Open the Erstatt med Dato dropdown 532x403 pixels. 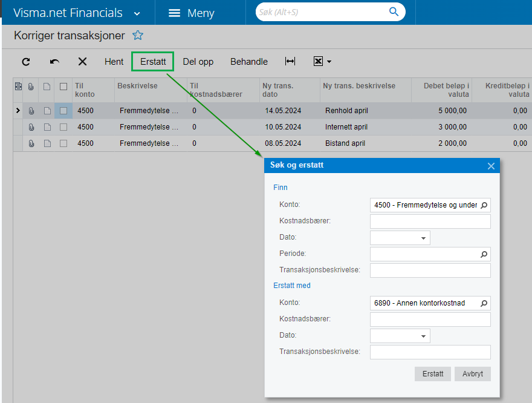pos(423,336)
